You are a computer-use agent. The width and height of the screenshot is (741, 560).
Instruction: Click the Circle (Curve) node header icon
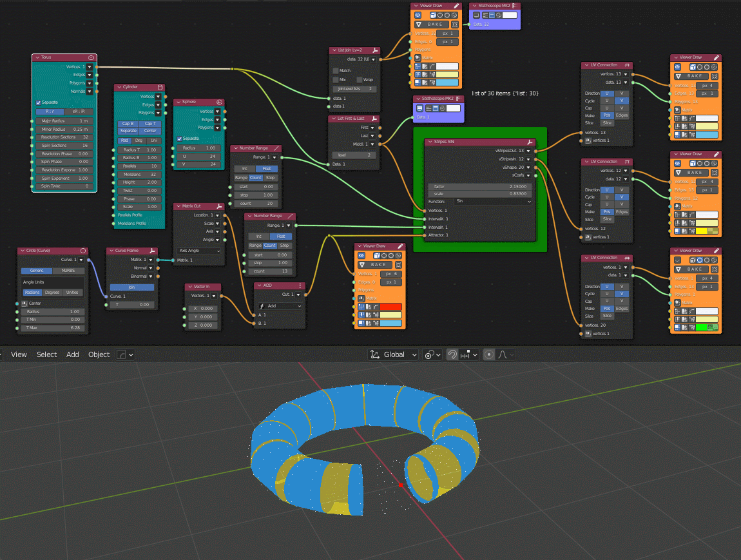coord(83,251)
